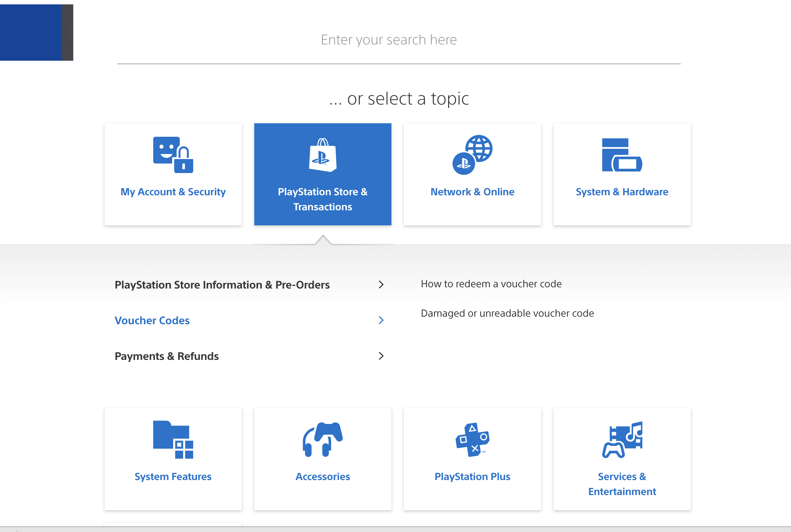Screen dimensions: 791x532
Task: Open My Account & Security topic label
Action: [173, 192]
